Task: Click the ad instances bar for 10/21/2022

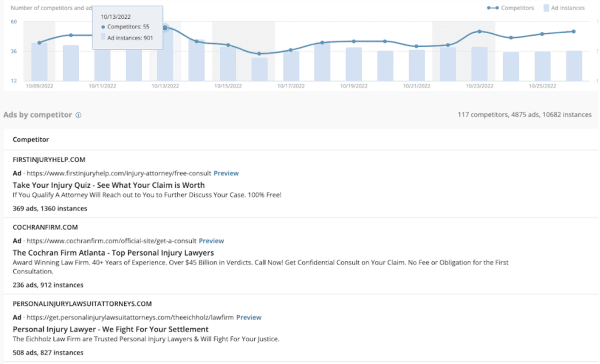Action: (416, 65)
